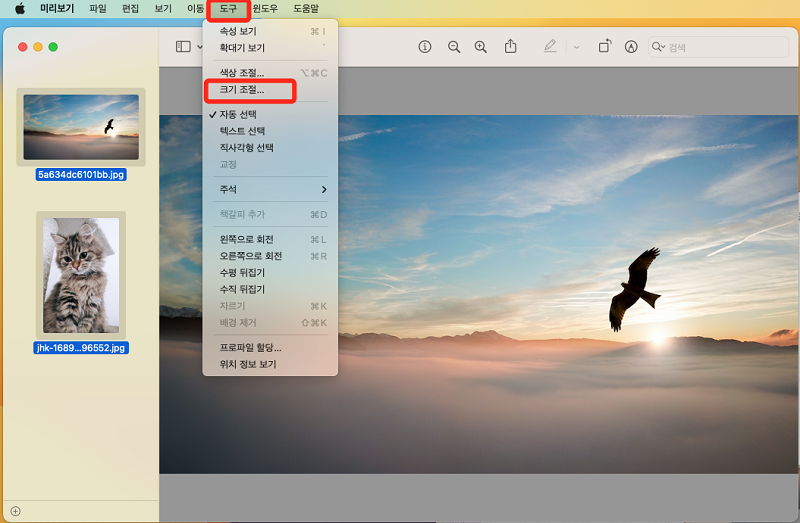Click the add plus icon below sidebar
The width and height of the screenshot is (800, 523).
tap(15, 511)
